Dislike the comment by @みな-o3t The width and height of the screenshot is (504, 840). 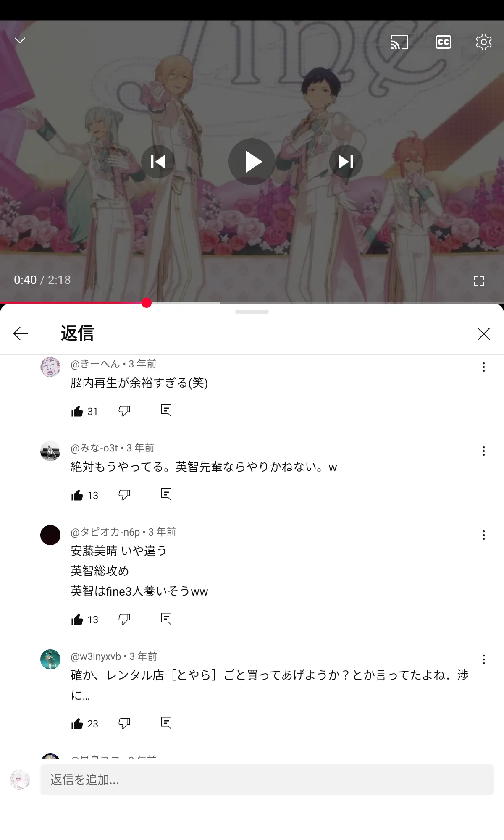[x=124, y=495]
